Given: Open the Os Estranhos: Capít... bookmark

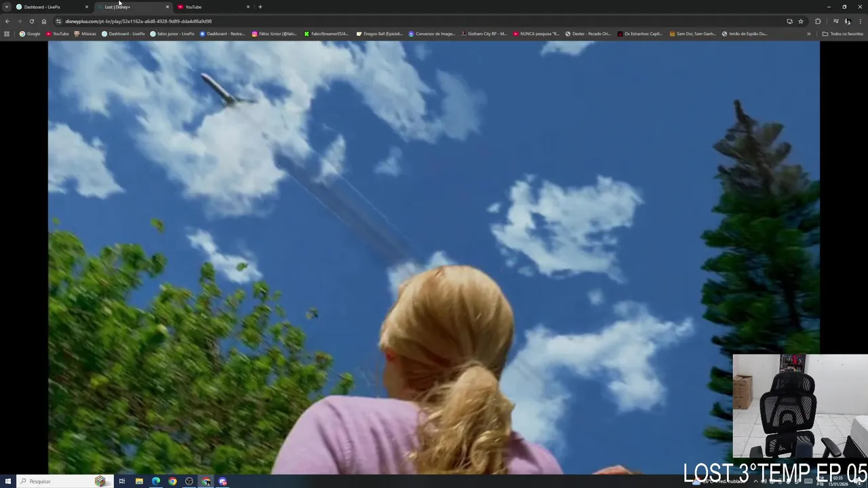Looking at the screenshot, I should click(640, 33).
